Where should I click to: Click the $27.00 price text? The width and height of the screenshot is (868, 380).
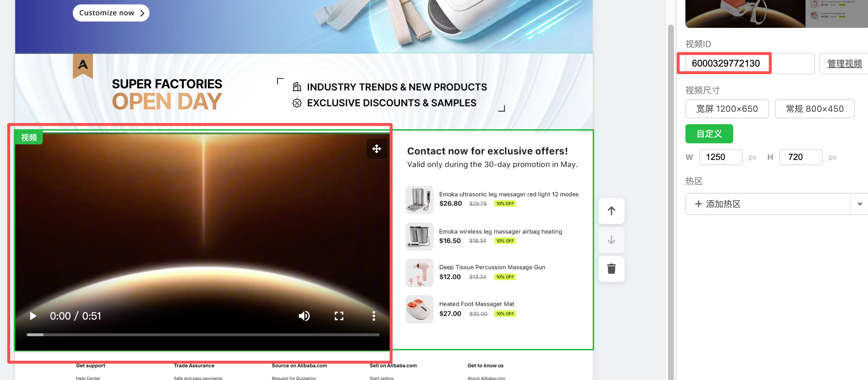click(x=450, y=314)
